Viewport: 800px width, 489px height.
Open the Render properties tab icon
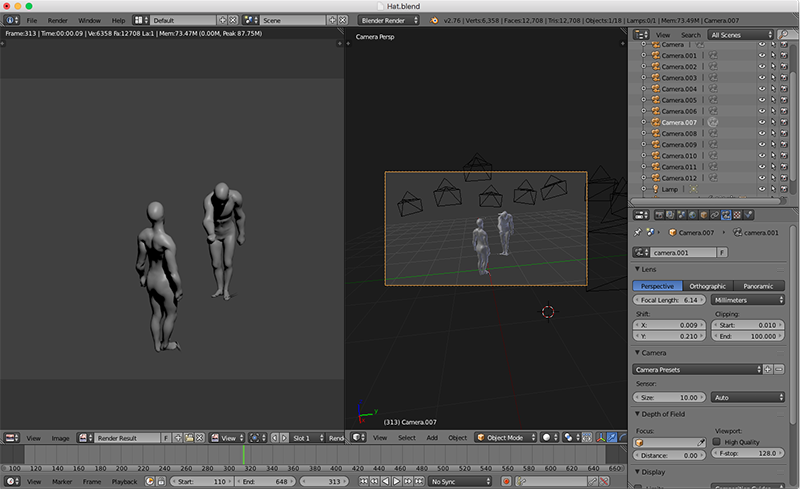pos(660,214)
